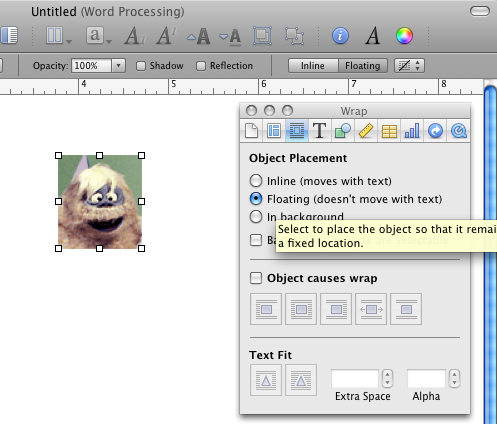
Task: Click the Extra Space input field
Action: [x=355, y=379]
